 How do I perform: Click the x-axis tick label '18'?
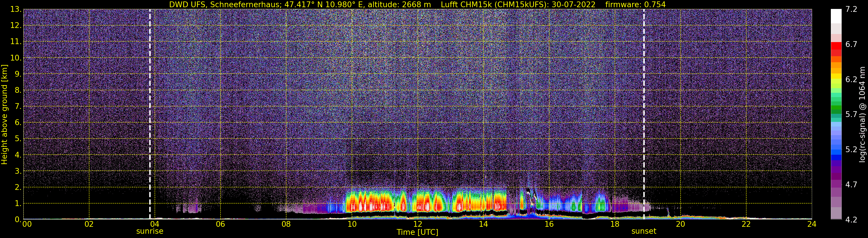tap(614, 224)
